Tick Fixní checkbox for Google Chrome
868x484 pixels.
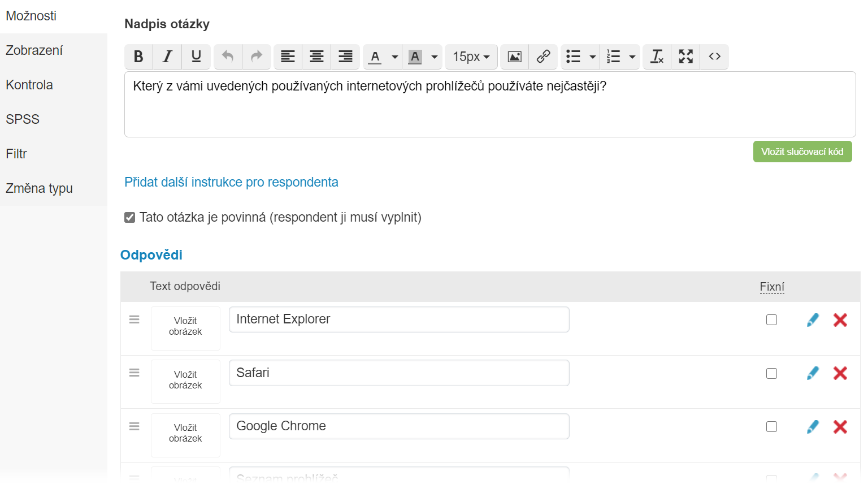[771, 427]
